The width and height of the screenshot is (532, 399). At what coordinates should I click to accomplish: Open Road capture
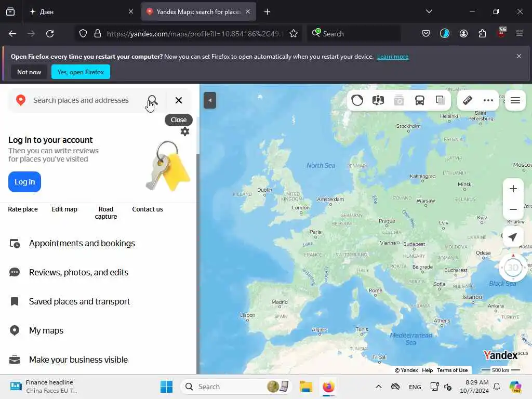click(106, 212)
